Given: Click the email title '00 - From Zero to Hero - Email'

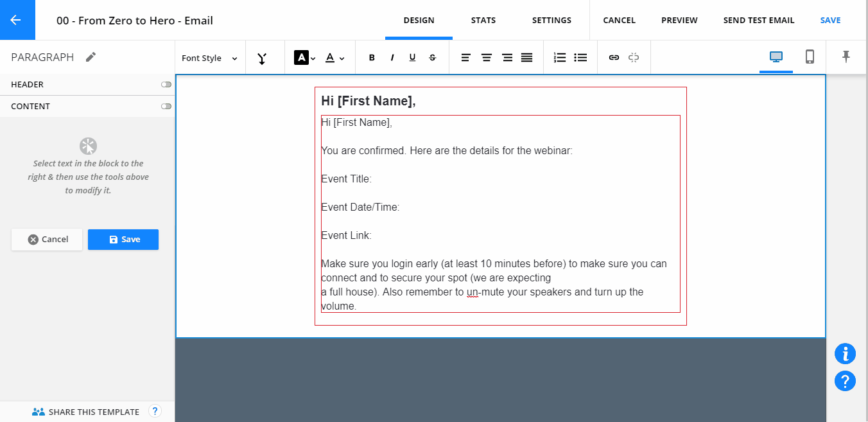Looking at the screenshot, I should [135, 21].
